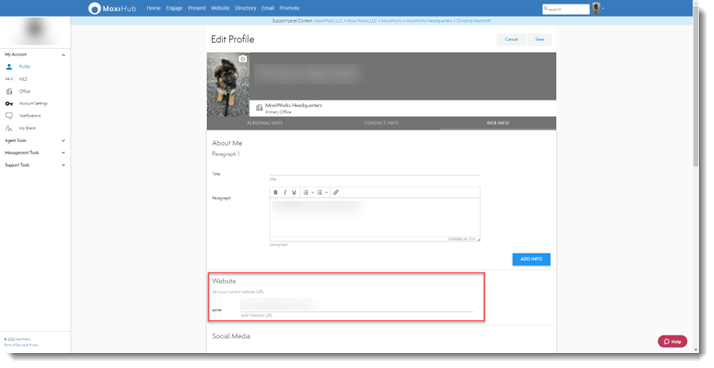Viewport: 714px width, 368px height.
Task: Click the paragraph editor resize handle
Action: (478, 240)
